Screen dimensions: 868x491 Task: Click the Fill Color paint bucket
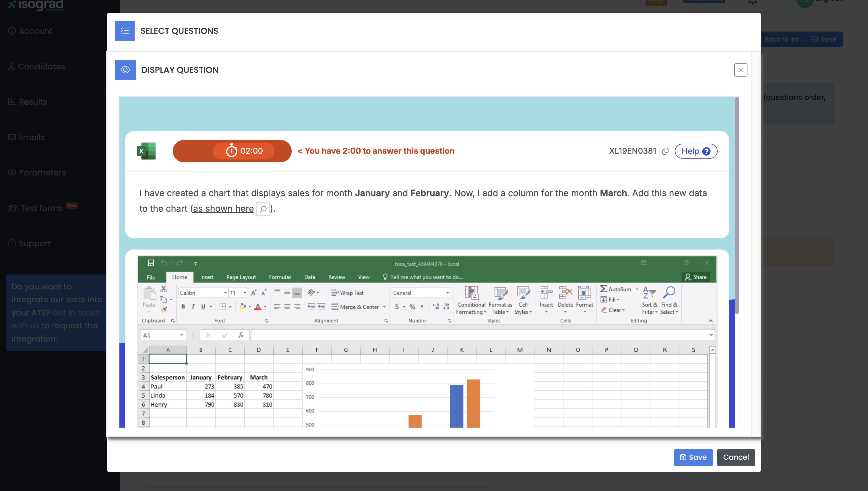[242, 307]
